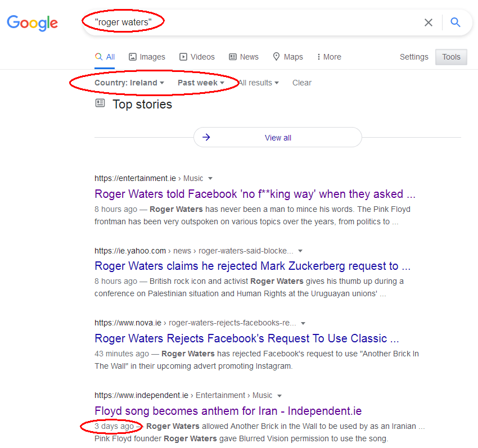Click the www.independent.ie breadcrumb URL
Image resolution: width=478 pixels, height=448 pixels.
tap(183, 396)
